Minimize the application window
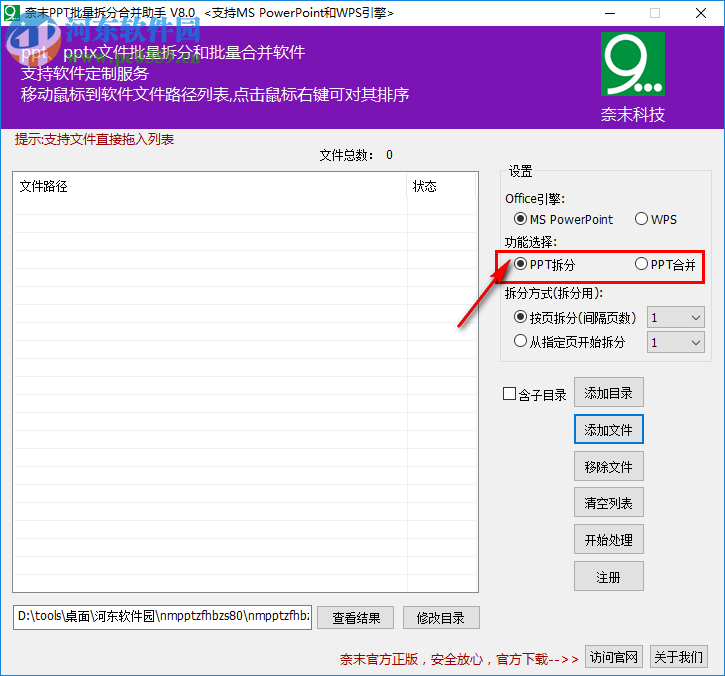Image resolution: width=725 pixels, height=676 pixels. [x=610, y=13]
